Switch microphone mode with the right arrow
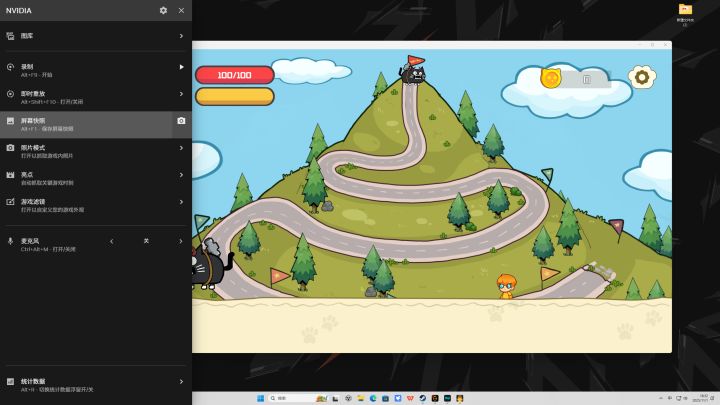Image resolution: width=720 pixels, height=405 pixels. pos(181,241)
